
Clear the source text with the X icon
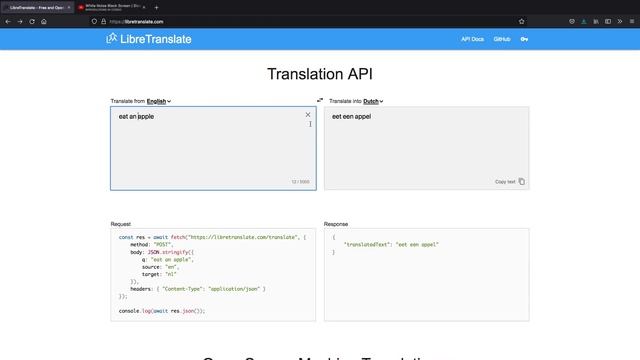tap(308, 115)
